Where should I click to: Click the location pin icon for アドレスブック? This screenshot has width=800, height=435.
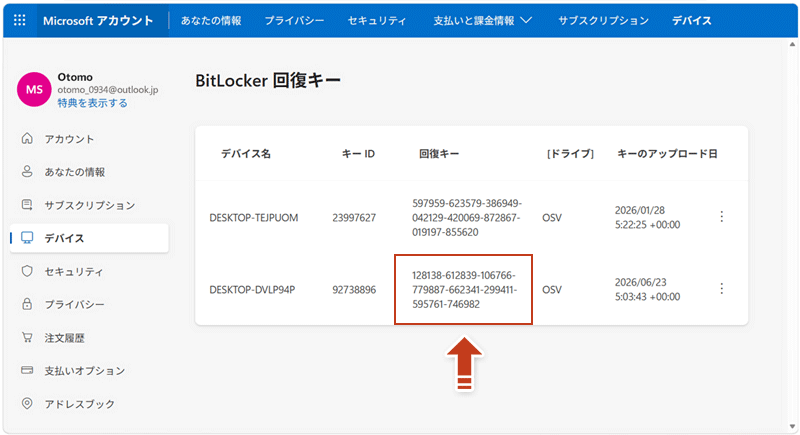[x=27, y=403]
